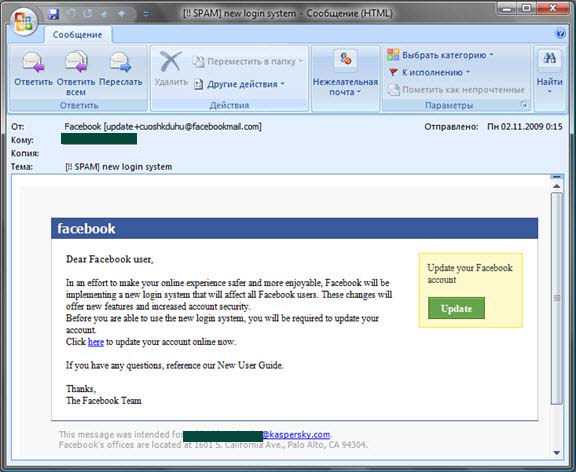Open the Office round logo button
576x472 pixels.
24,21
